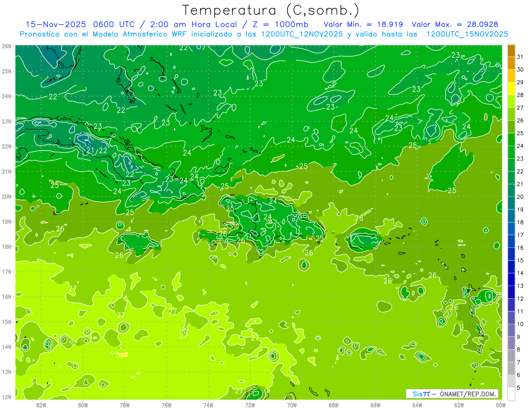Viewport: 532px width, 411px height.
Task: Click longitude axis label '68W'
Action: tap(333, 405)
